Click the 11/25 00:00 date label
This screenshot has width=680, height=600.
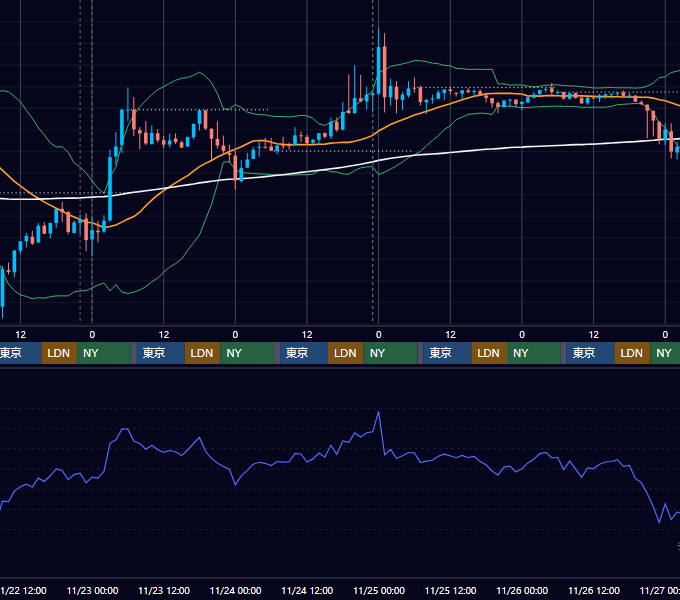point(379,590)
